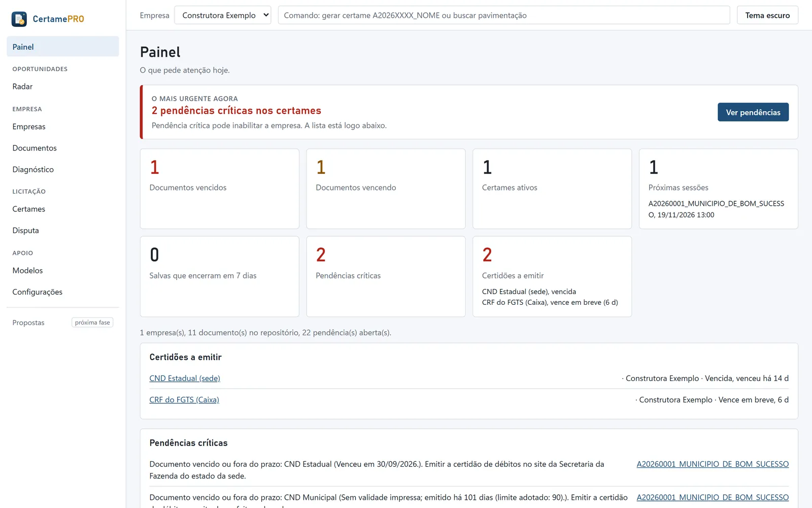This screenshot has height=508, width=812.
Task: Focus the Comando search input field
Action: point(504,15)
